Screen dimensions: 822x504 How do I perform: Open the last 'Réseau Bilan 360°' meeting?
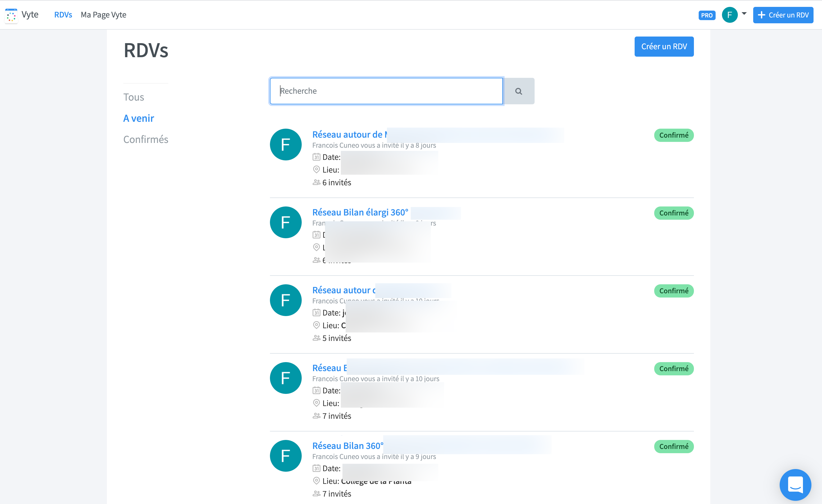click(x=347, y=445)
